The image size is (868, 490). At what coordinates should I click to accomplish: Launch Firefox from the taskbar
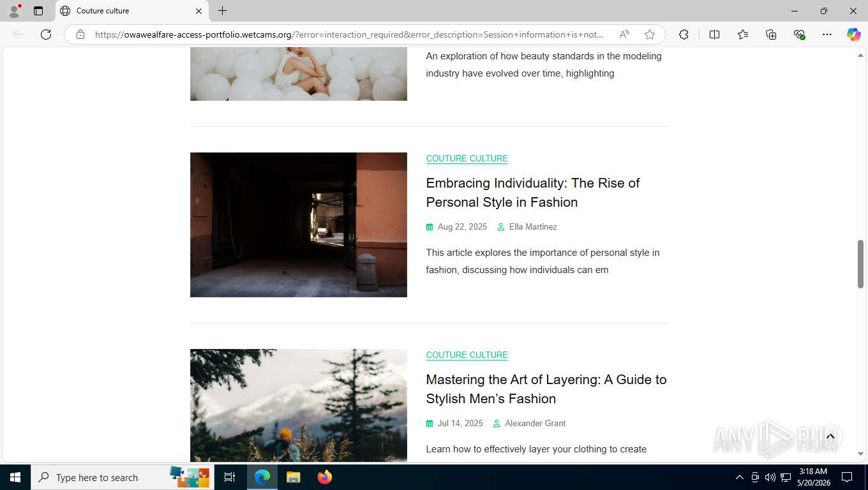point(325,477)
